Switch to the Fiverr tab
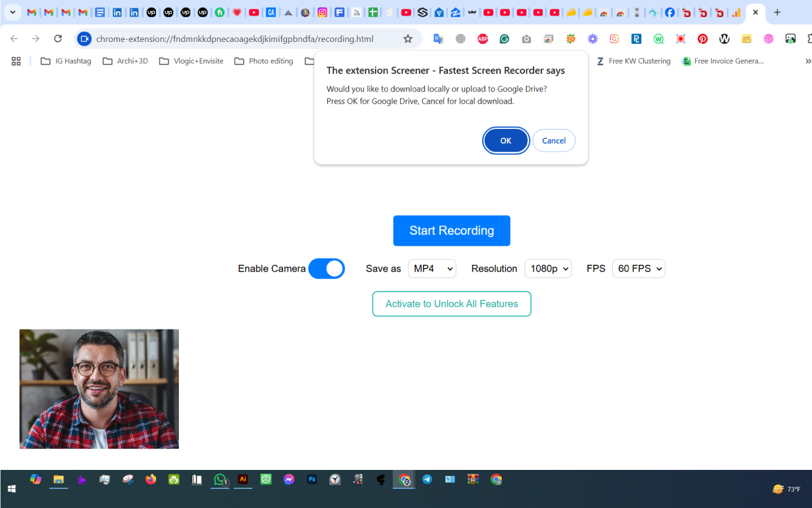Image resolution: width=812 pixels, height=508 pixels. [x=219, y=12]
